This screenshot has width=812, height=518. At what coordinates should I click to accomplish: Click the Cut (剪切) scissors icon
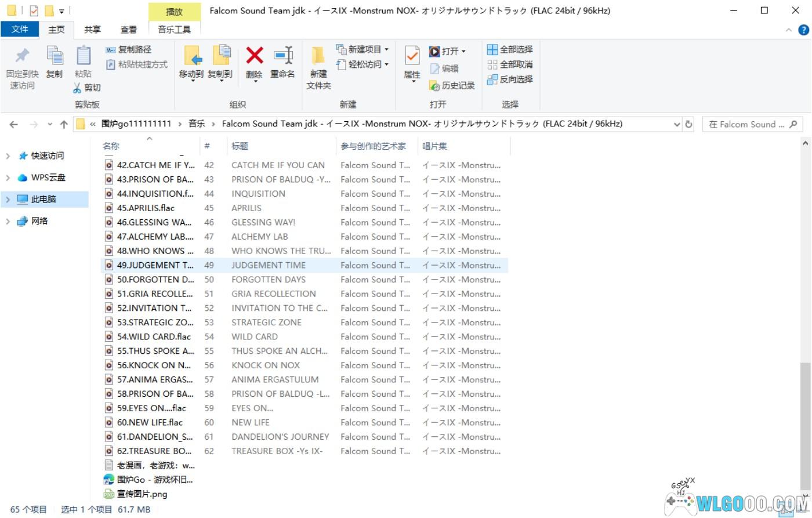tap(78, 88)
